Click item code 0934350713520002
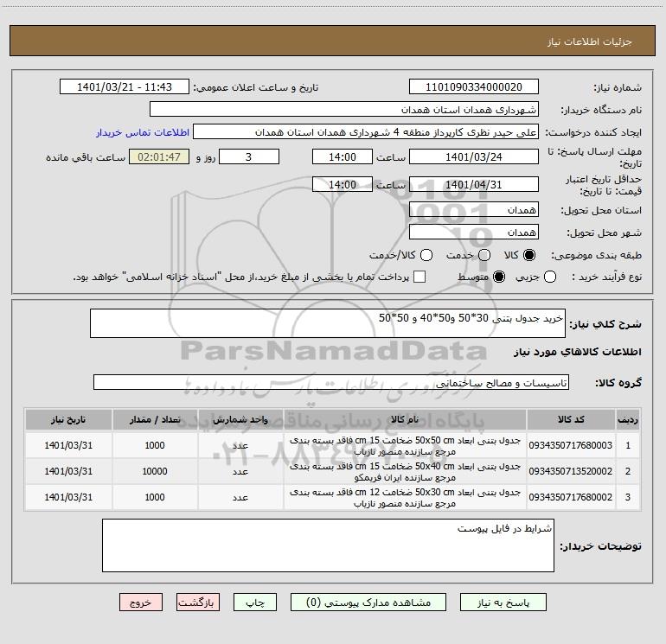This screenshot has height=644, width=666. coord(571,471)
